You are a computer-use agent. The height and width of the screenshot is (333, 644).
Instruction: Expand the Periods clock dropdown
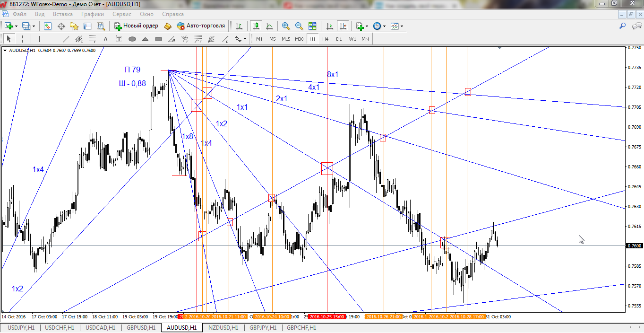click(x=384, y=26)
